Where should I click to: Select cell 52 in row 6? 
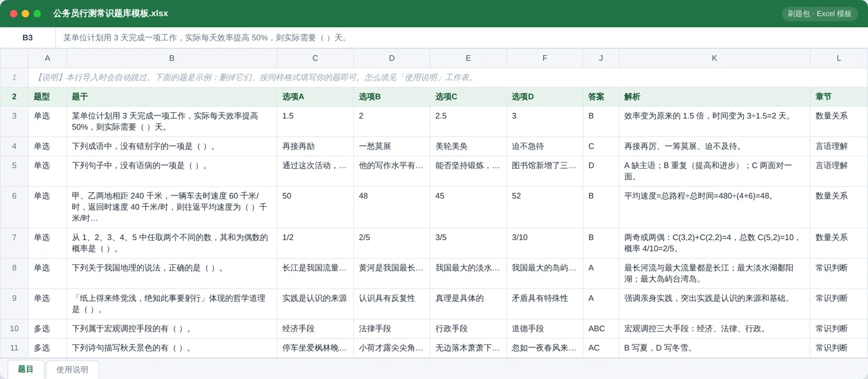coord(545,207)
